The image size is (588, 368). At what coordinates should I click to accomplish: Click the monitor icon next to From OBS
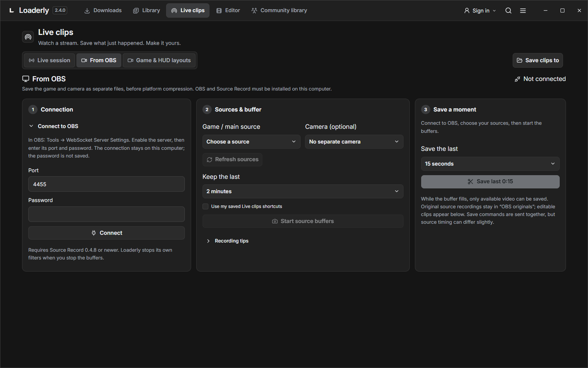pos(26,79)
